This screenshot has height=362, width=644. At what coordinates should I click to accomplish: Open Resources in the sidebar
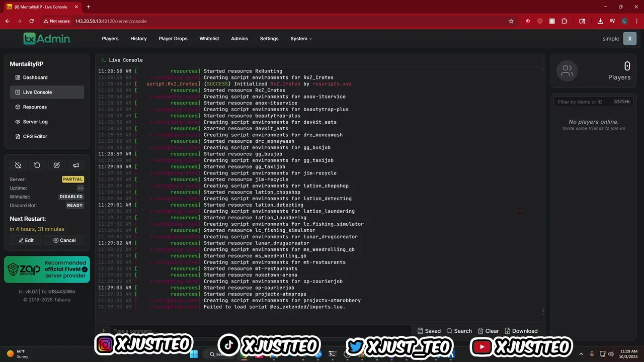(x=47, y=107)
